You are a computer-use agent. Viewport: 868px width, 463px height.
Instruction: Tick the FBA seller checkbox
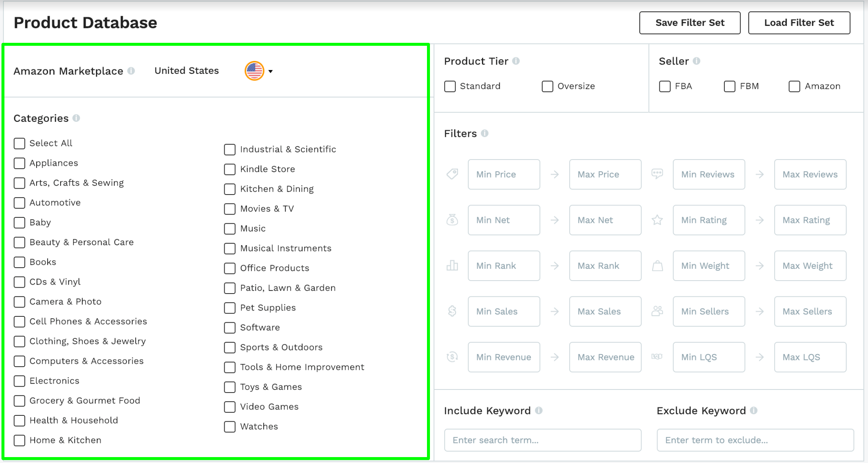664,86
